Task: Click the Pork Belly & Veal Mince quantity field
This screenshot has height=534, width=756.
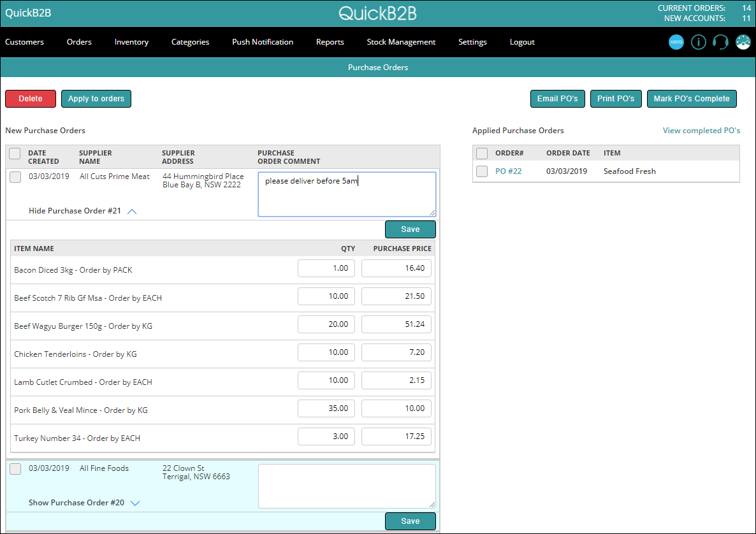Action: click(x=326, y=408)
